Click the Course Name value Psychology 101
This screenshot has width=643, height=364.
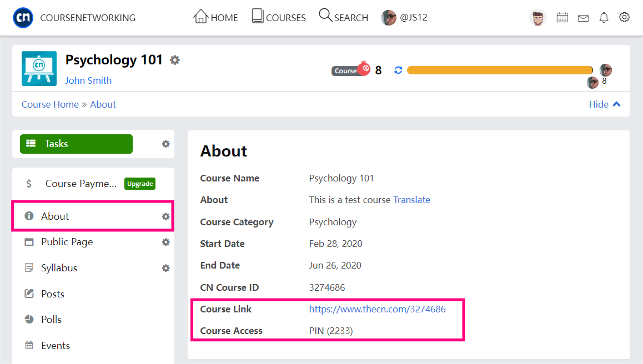click(341, 178)
